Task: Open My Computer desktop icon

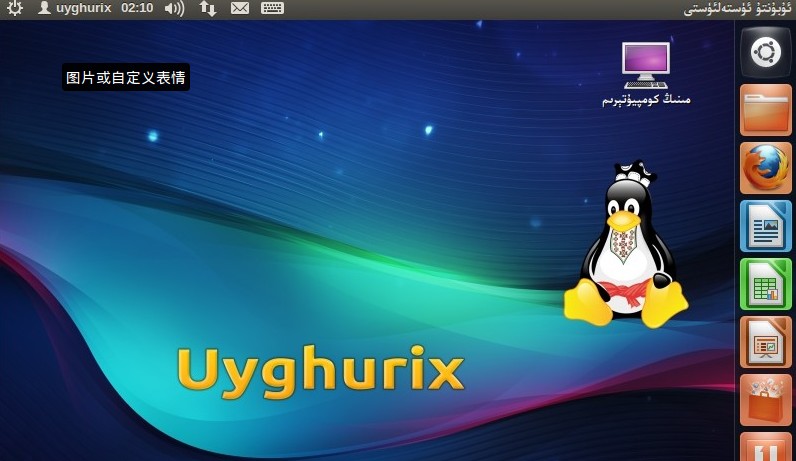Action: (646, 74)
